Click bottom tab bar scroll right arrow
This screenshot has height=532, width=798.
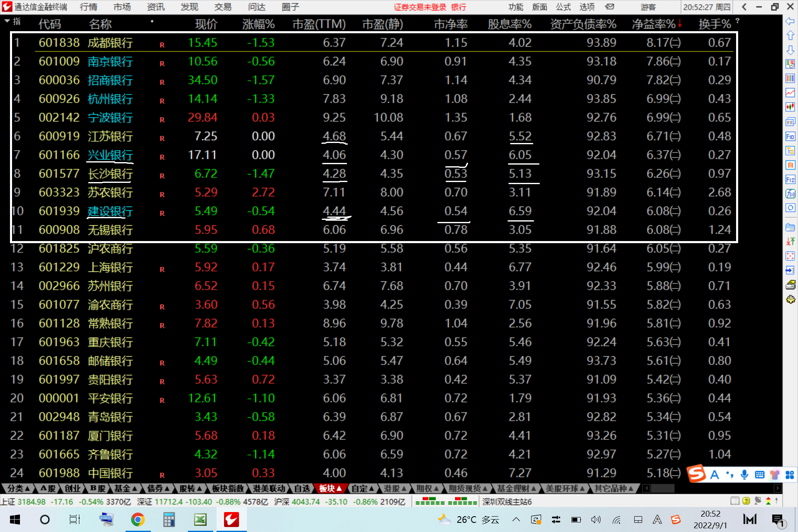(x=777, y=488)
